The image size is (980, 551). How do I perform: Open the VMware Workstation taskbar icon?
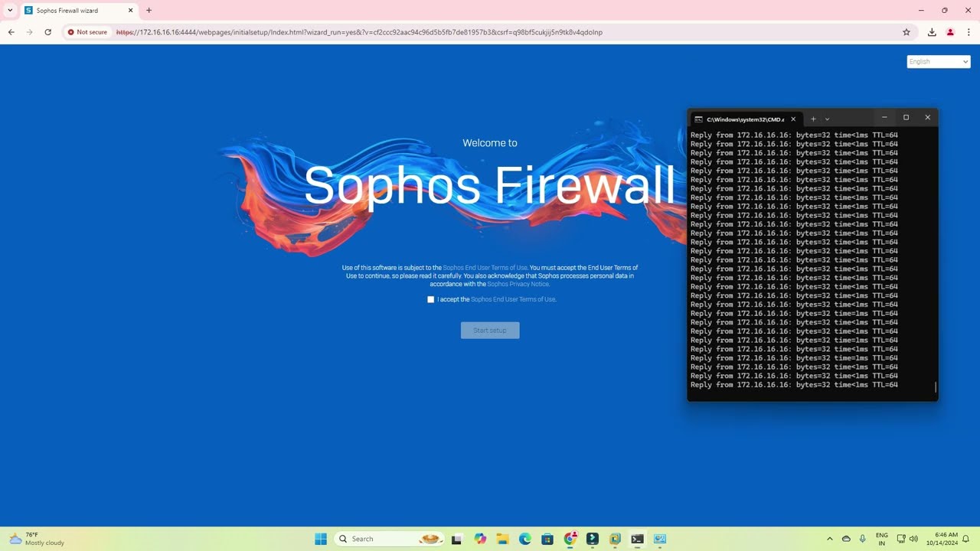pos(615,539)
